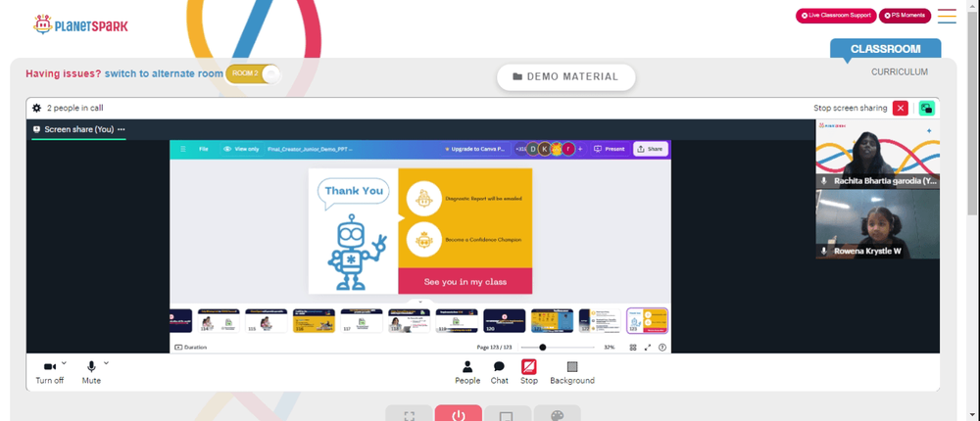Click Final_Creator_Junior_Demo_PPT title

click(310, 149)
